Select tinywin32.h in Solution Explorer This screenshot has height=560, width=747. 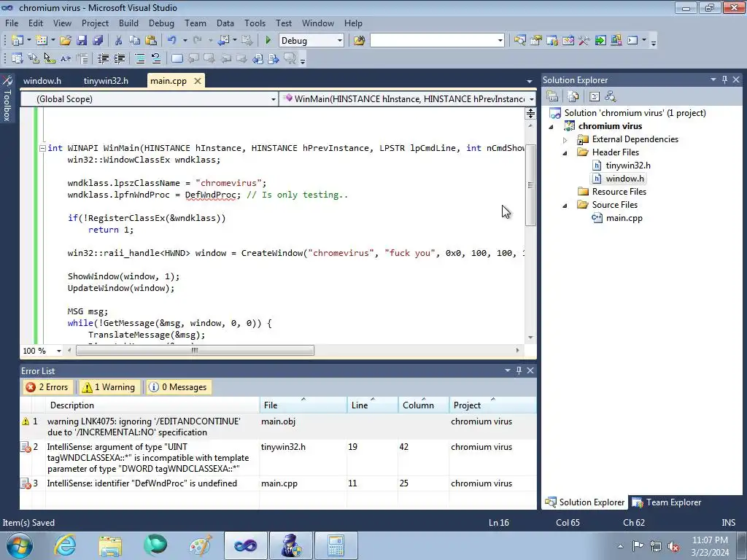pyautogui.click(x=627, y=166)
